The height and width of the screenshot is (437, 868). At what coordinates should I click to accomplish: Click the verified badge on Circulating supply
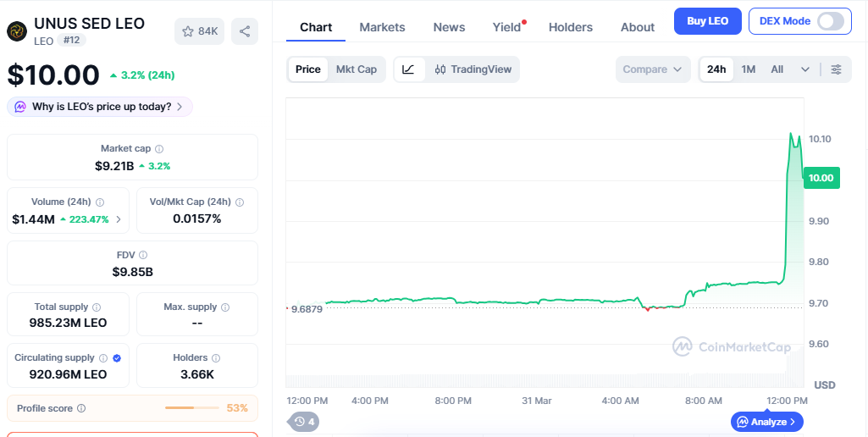[x=117, y=358]
